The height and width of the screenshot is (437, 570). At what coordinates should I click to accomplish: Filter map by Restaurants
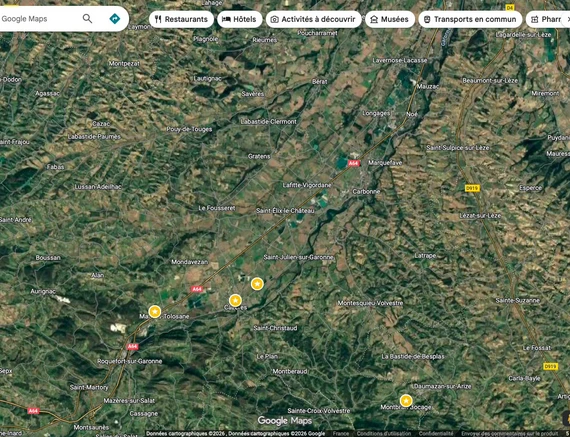pyautogui.click(x=181, y=19)
